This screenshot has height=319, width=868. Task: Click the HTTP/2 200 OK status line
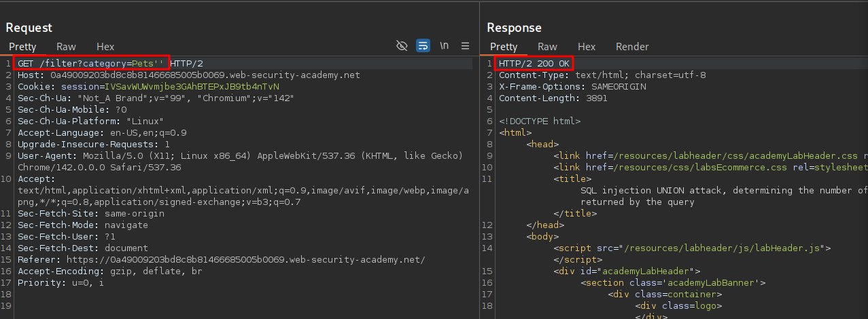tap(534, 63)
